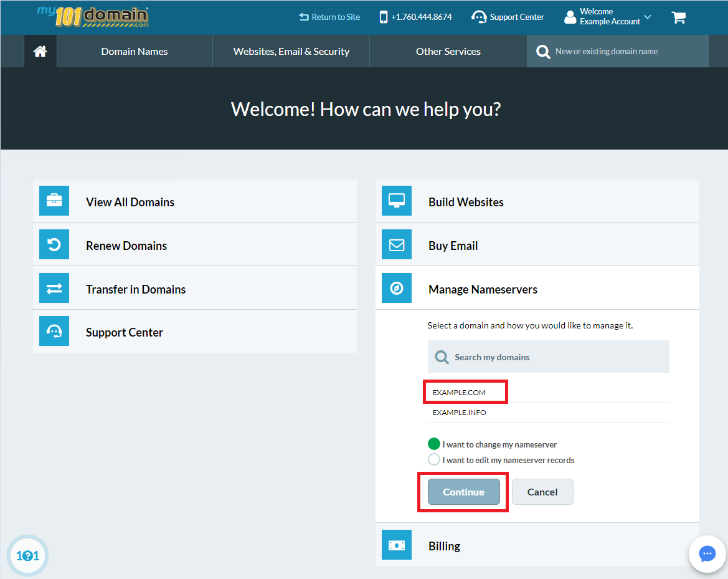Viewport: 728px width, 579px height.
Task: Open the live chat bubble icon
Action: coord(707,553)
